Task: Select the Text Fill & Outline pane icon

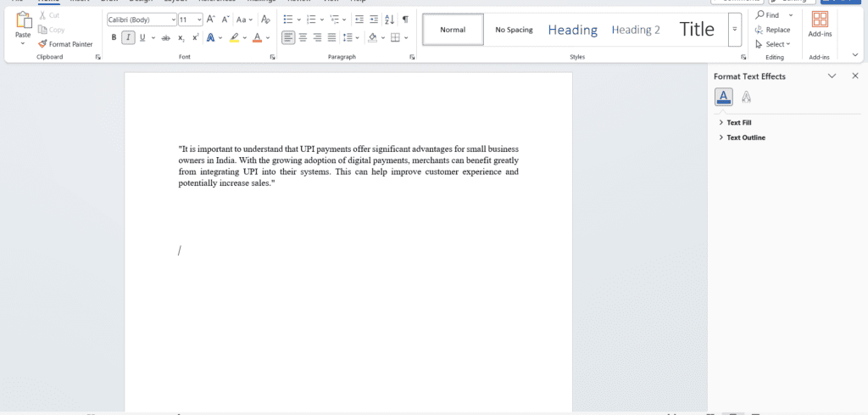Action: [724, 97]
